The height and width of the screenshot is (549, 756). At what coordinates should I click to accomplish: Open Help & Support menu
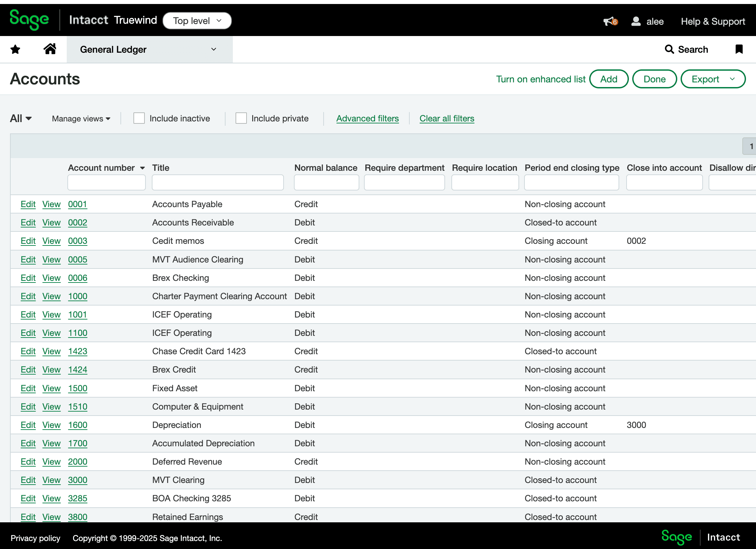tap(713, 21)
